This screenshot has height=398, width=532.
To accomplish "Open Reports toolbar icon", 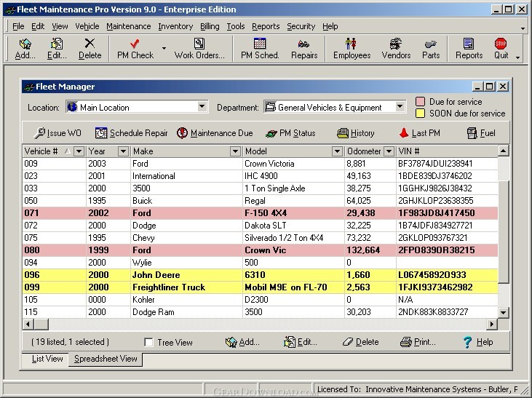I will pos(469,49).
